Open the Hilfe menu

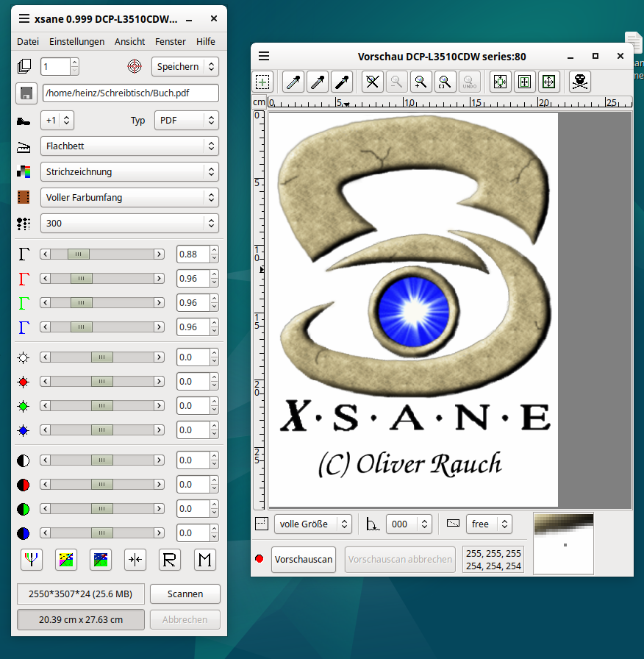pyautogui.click(x=205, y=42)
